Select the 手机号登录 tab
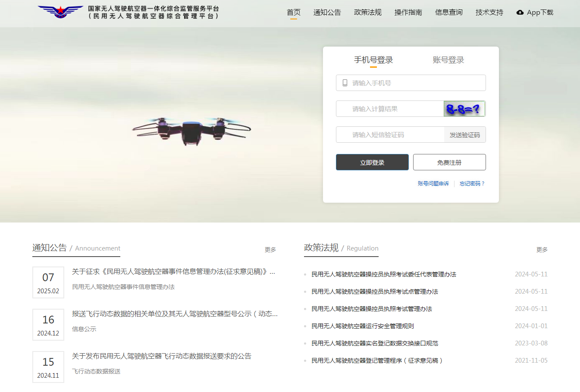 pos(373,60)
